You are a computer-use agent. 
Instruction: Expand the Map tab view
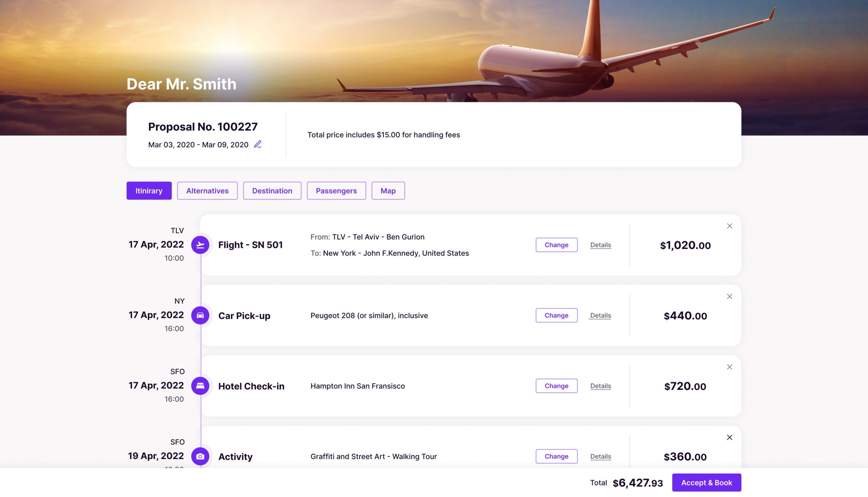(388, 191)
